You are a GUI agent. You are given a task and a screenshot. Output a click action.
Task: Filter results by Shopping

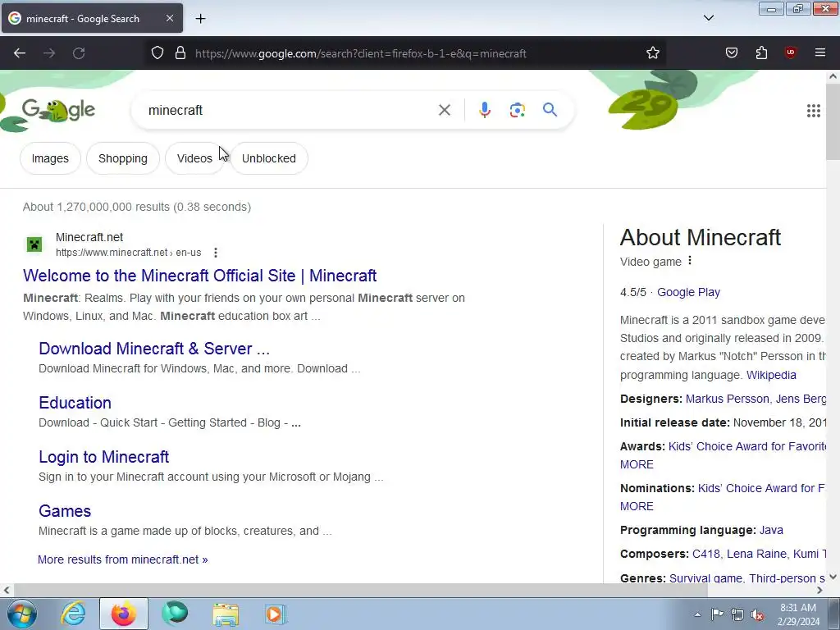pyautogui.click(x=123, y=158)
